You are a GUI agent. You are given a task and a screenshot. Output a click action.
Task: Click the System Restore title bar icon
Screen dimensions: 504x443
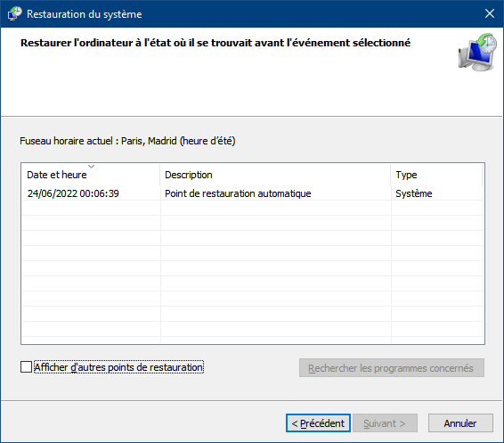tap(15, 14)
